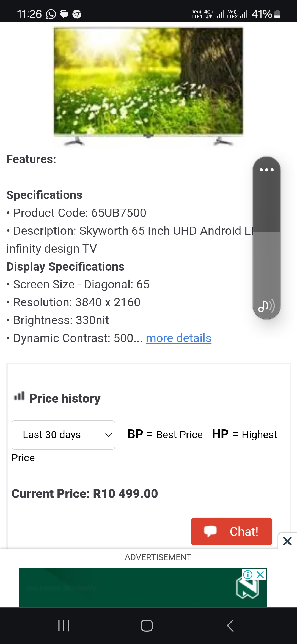Tap the Price history bar chart icon
Image resolution: width=297 pixels, height=644 pixels.
click(19, 396)
